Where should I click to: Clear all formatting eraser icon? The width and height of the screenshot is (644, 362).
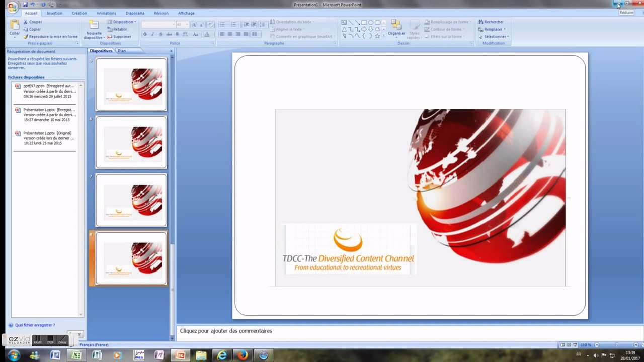tap(211, 25)
